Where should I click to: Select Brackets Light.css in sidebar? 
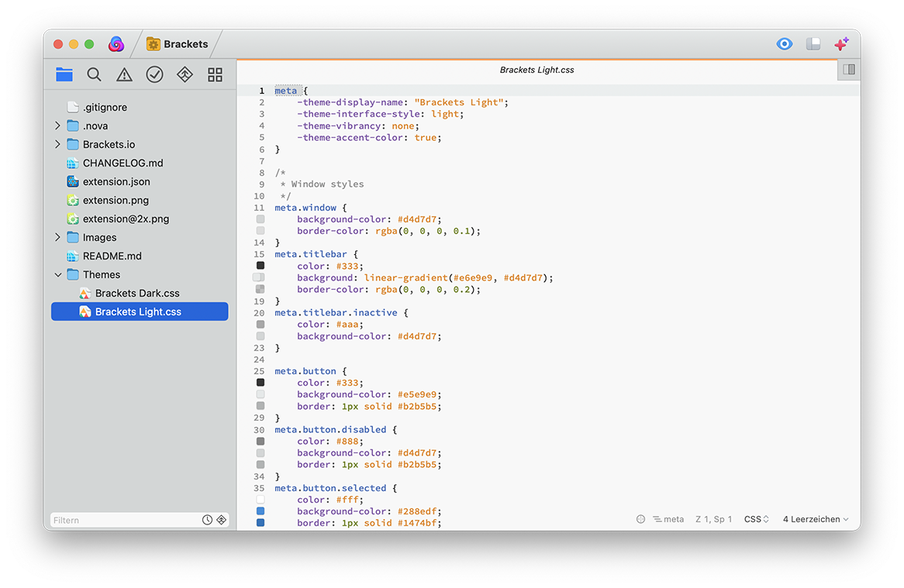(x=140, y=311)
